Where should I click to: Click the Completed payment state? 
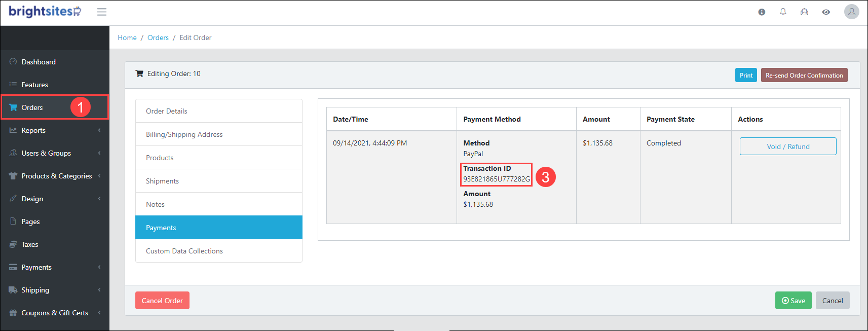pos(664,143)
